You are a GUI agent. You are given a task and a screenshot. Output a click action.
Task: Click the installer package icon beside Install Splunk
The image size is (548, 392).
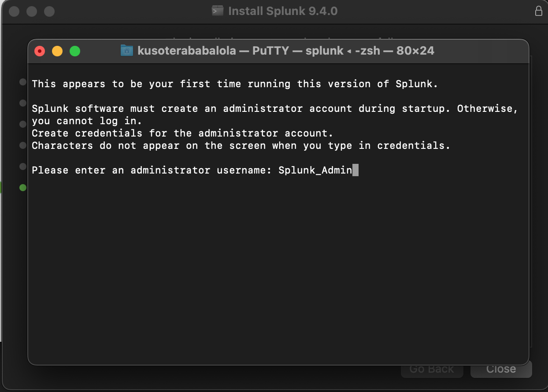point(218,11)
